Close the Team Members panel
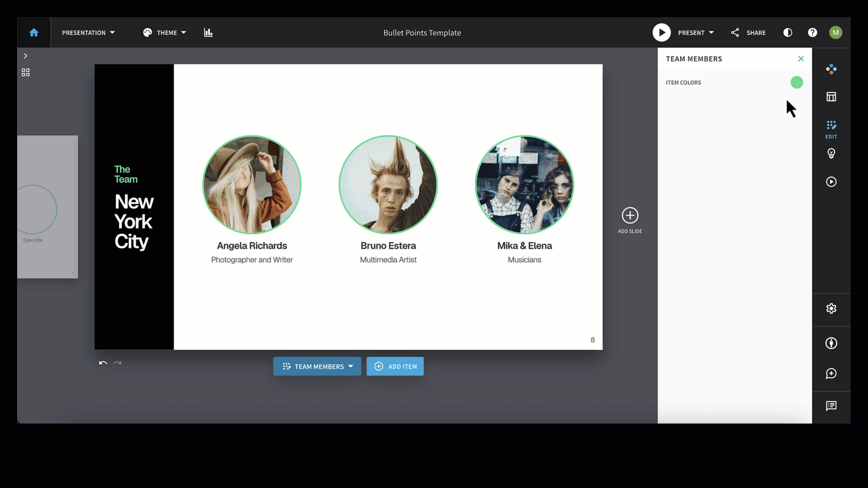This screenshot has height=488, width=868. tap(801, 59)
